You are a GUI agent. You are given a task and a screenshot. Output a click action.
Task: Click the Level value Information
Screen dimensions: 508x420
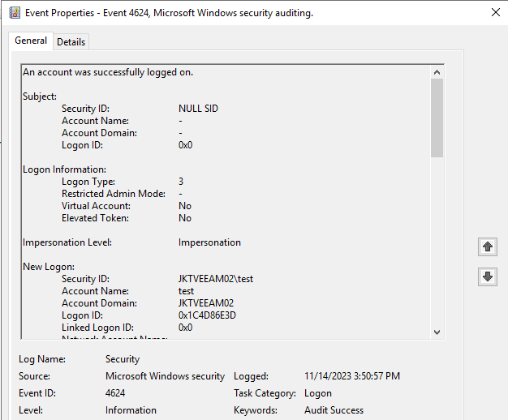pos(131,410)
